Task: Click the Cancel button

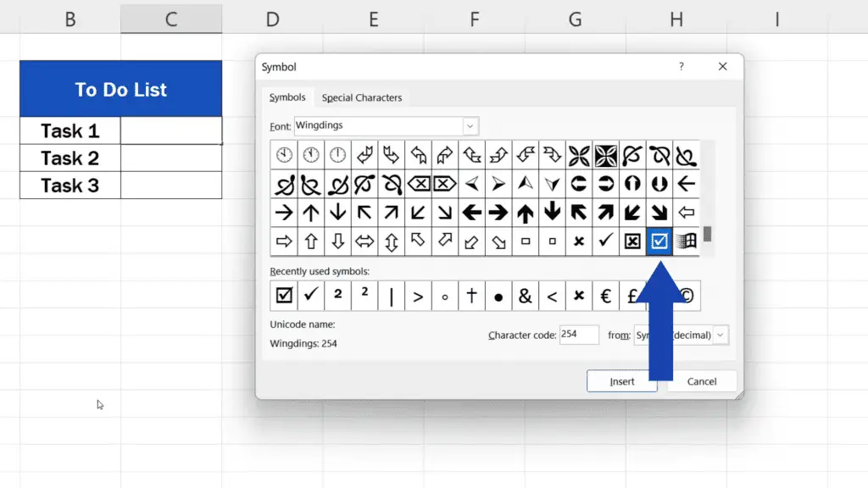Action: pos(702,381)
